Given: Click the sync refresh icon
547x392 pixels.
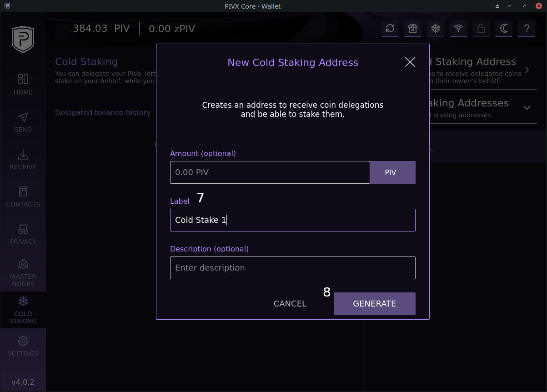Looking at the screenshot, I should 390,29.
